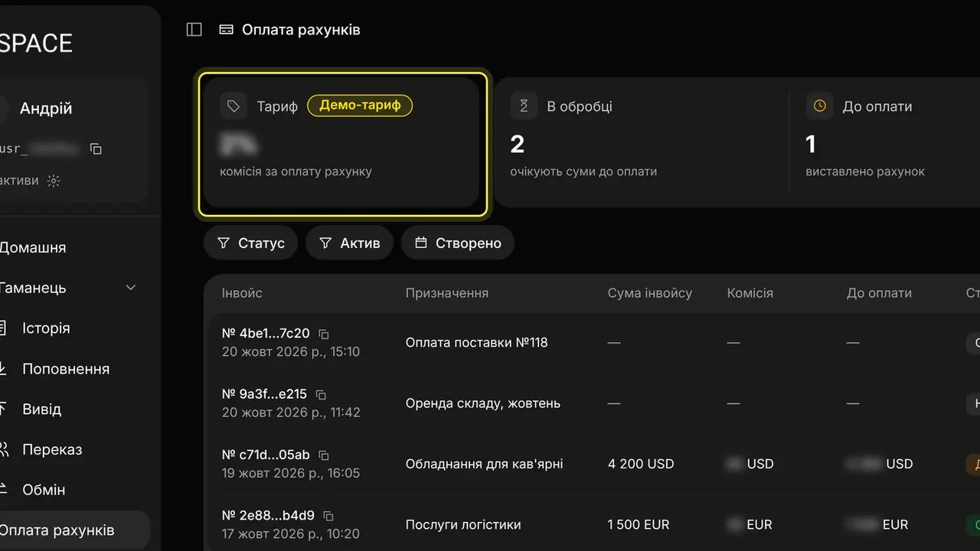Click Обладнання для кав'ярні cell

485,464
